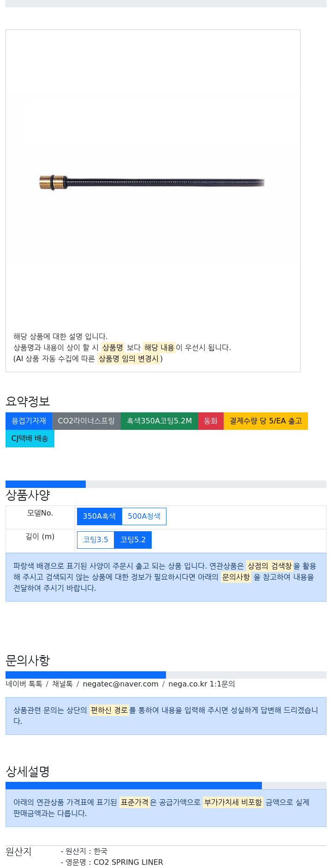This screenshot has width=332, height=868.
Task: Click the highlighted 부가가치세 비포함 text
Action: coord(233,802)
